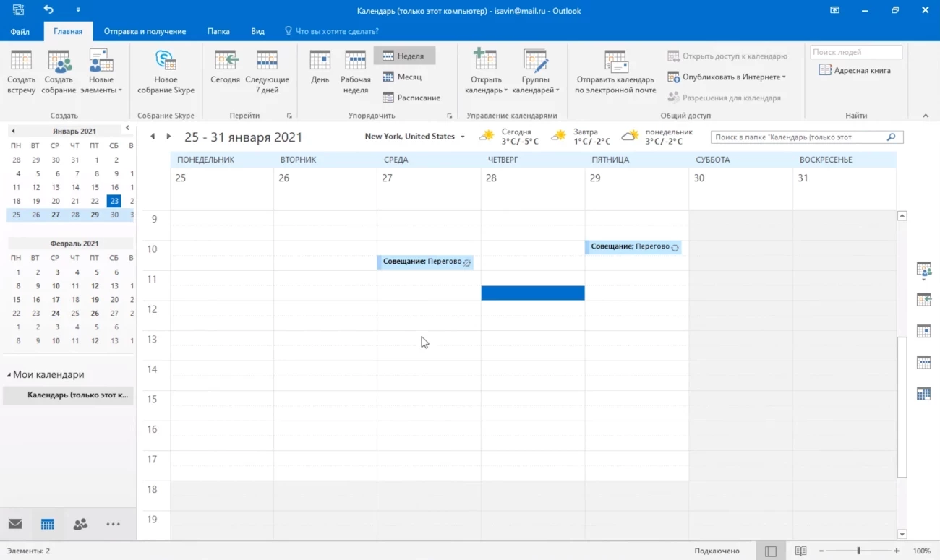
Task: Switch to the Главная tab
Action: (68, 31)
